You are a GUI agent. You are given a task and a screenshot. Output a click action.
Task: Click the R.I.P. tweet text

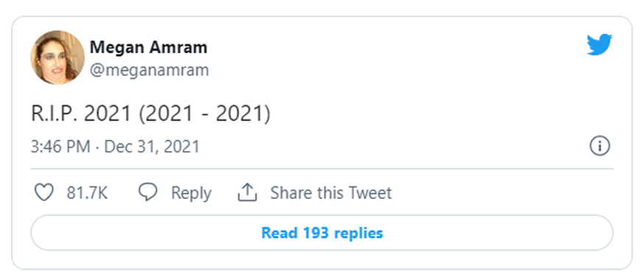54,114
